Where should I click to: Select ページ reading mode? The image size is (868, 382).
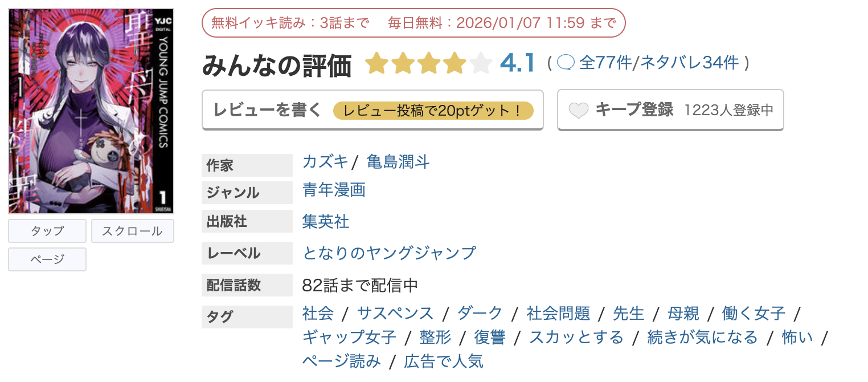pyautogui.click(x=47, y=259)
